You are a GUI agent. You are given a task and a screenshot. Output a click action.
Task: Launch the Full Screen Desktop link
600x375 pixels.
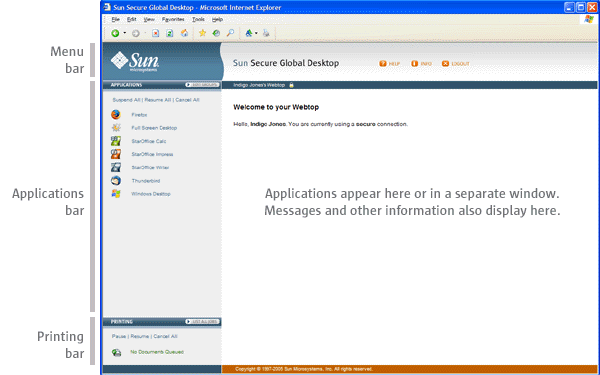154,128
